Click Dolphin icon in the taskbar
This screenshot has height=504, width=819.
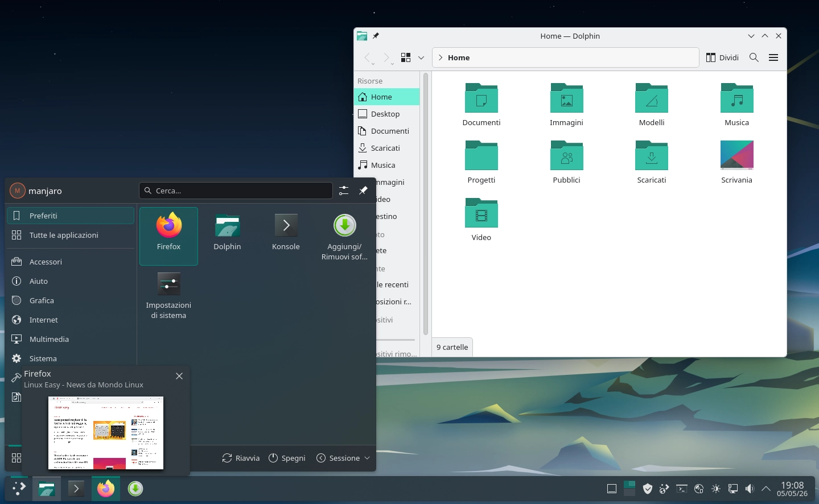coord(47,489)
